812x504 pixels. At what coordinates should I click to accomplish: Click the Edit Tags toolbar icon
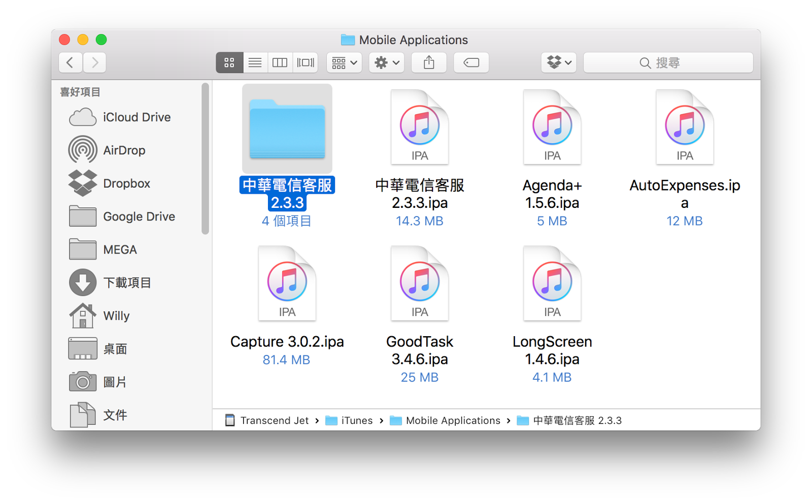point(471,62)
